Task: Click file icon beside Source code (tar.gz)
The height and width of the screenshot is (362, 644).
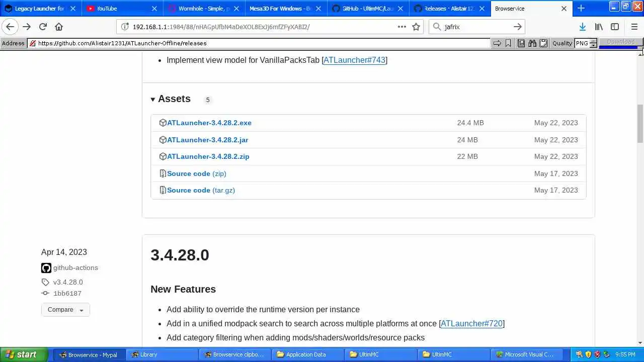Action: (163, 190)
